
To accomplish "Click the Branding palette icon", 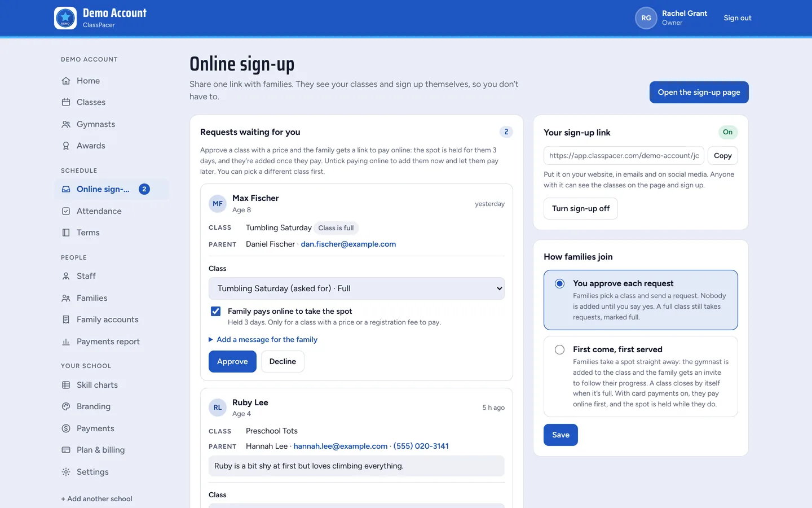I will [66, 406].
